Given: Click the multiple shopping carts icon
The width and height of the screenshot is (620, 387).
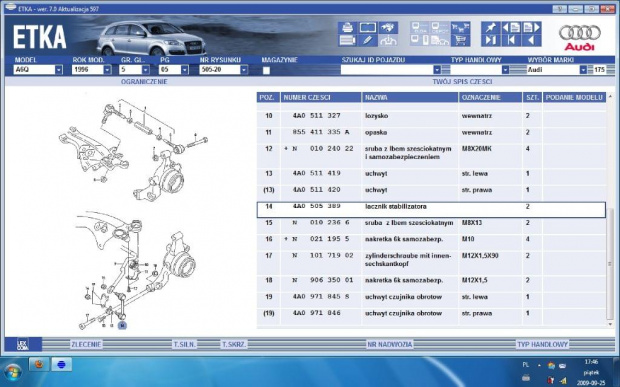Looking at the screenshot, I should pos(461,28).
